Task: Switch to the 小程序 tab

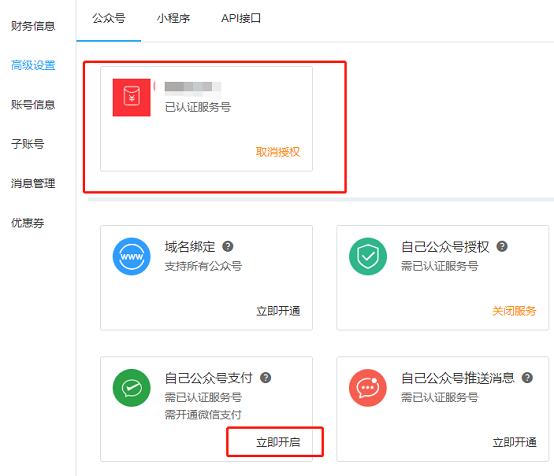Action: tap(173, 18)
